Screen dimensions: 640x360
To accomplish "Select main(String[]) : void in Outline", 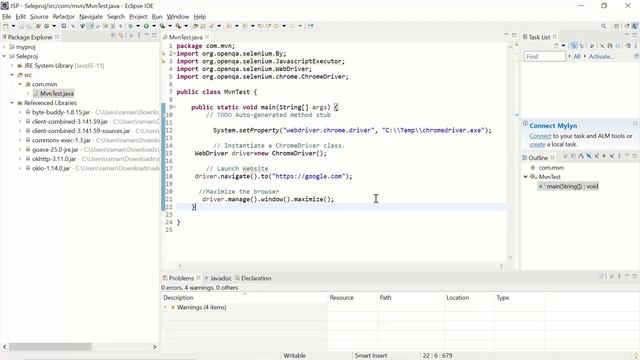I will [x=572, y=186].
